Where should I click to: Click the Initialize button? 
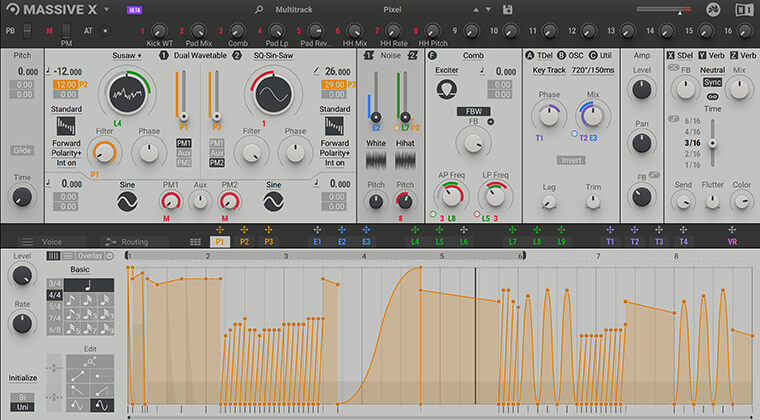coord(22,379)
